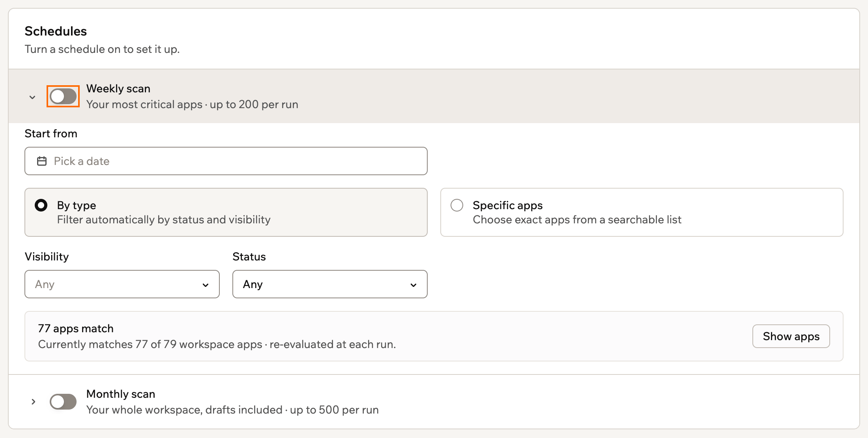The image size is (868, 438).
Task: Open the Status dropdown
Action: 330,284
